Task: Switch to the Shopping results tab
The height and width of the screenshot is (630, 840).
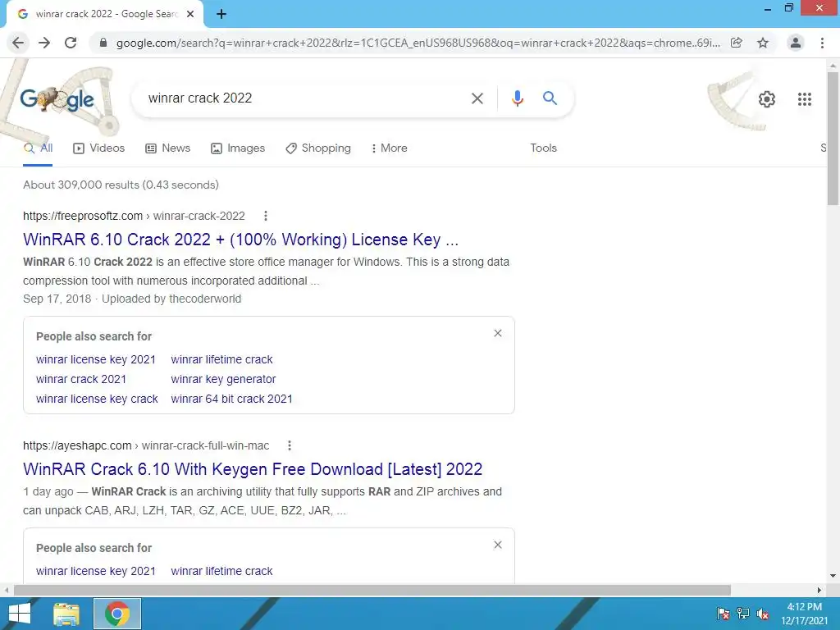Action: (x=318, y=148)
